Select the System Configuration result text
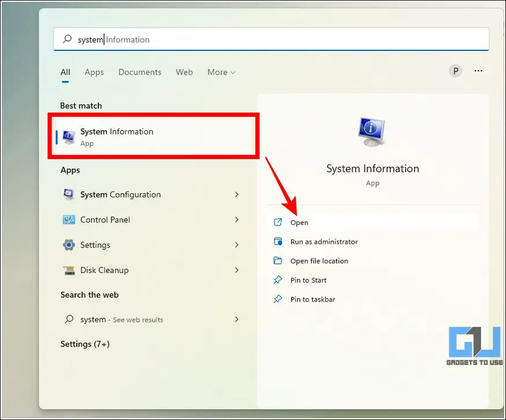 [120, 194]
